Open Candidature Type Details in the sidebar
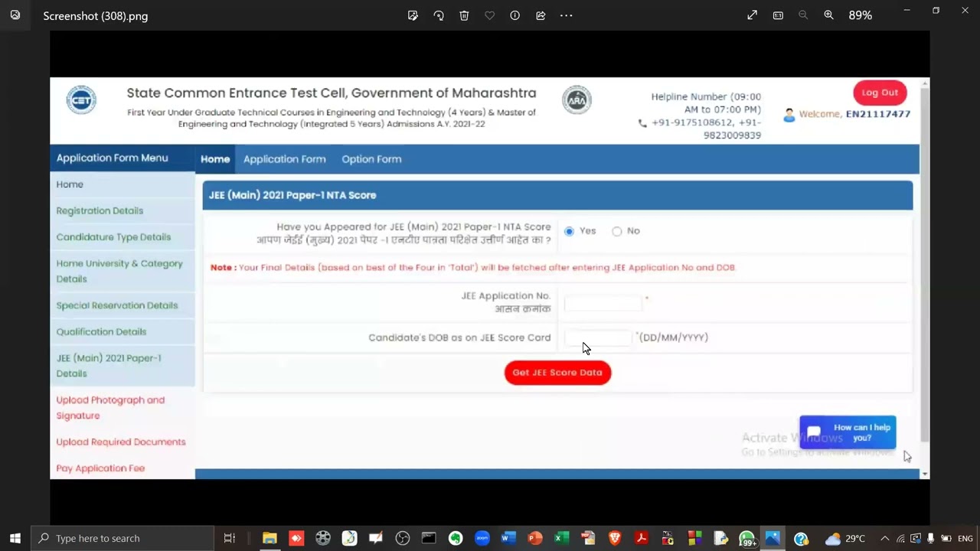Viewport: 980px width, 551px height. [x=113, y=237]
